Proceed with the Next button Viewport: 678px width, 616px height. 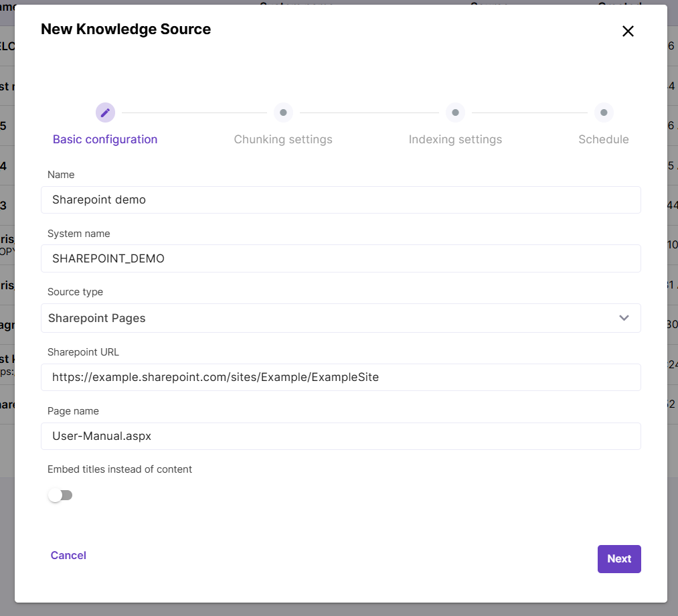click(x=619, y=559)
